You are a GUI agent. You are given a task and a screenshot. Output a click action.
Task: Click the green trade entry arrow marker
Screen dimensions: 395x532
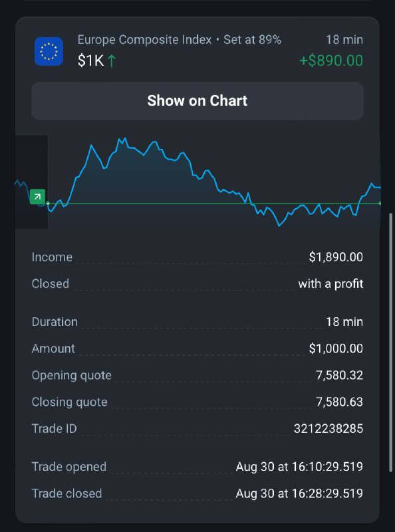[x=37, y=197]
